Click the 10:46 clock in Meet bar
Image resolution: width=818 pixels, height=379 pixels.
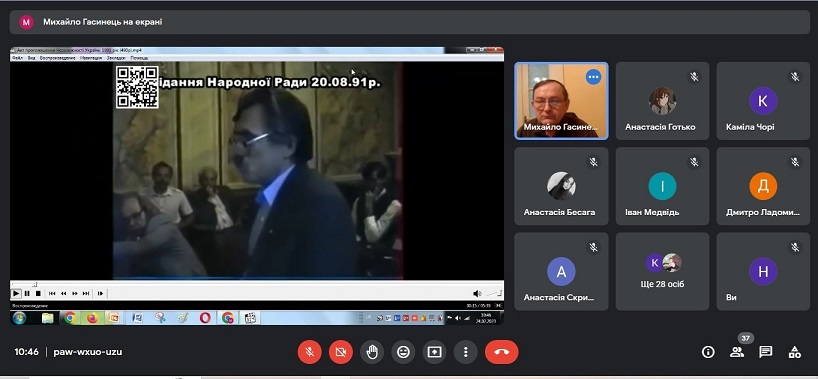(26, 352)
